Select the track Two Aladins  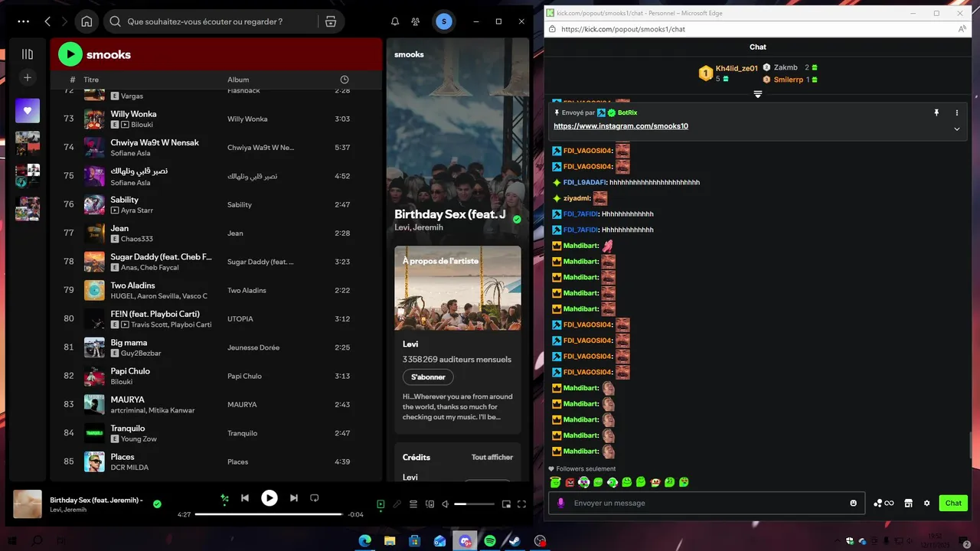132,285
